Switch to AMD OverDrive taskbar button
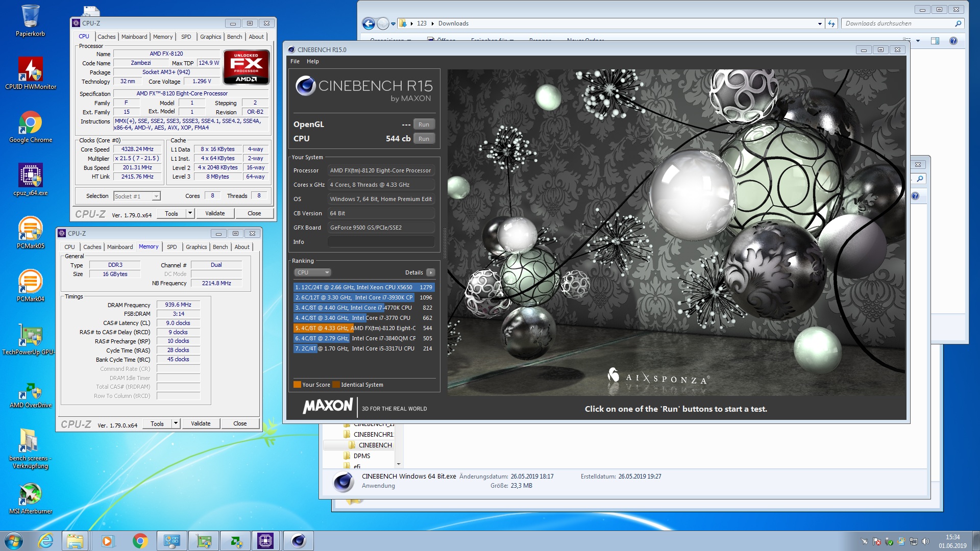Screen dimensions: 980x551 tap(235, 541)
